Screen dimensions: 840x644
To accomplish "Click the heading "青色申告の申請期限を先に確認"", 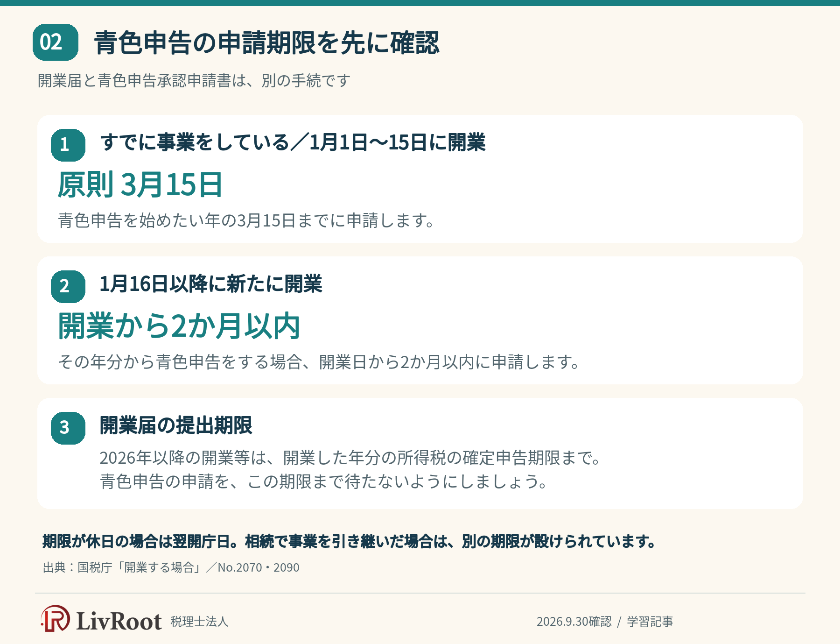I will (x=267, y=42).
